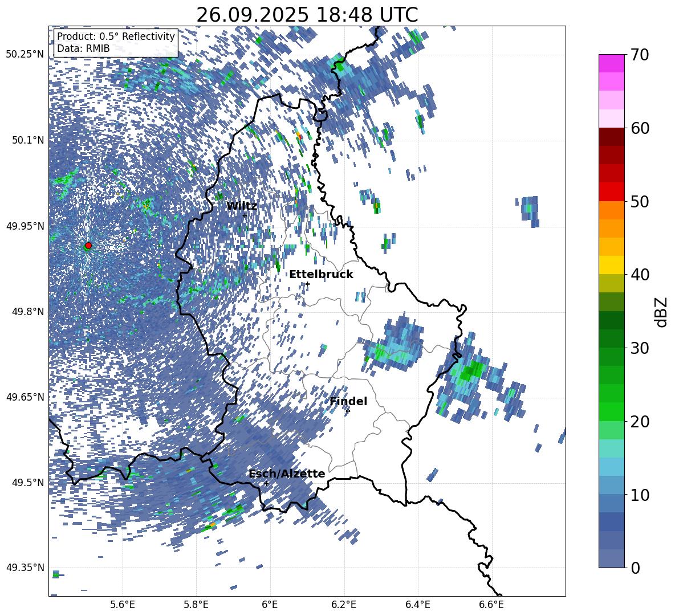Click the 6.4°E longitude label
The width and height of the screenshot is (675, 616).
[418, 605]
